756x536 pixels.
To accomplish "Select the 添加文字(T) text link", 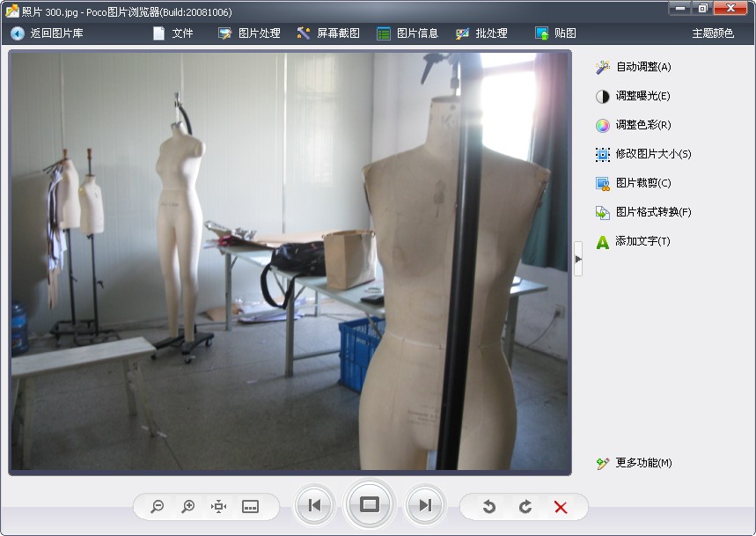I will (x=642, y=241).
